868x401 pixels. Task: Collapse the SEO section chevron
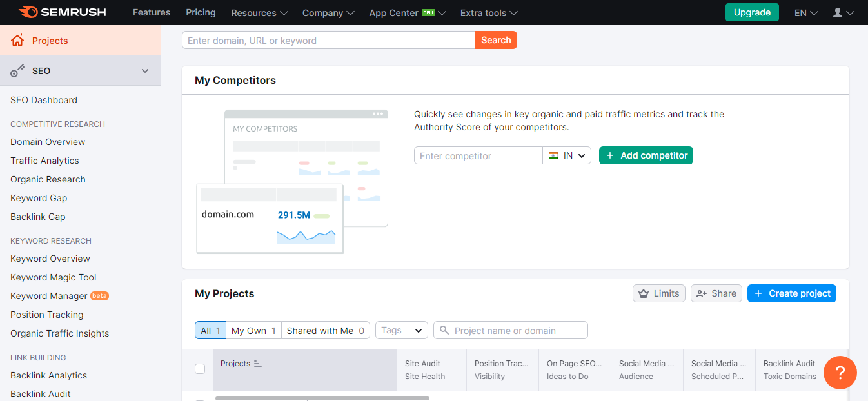[x=145, y=71]
